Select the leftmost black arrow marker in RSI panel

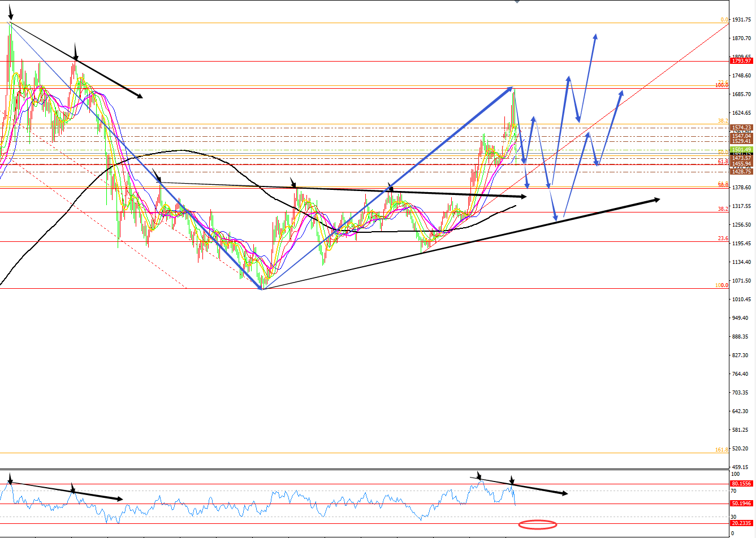click(10, 480)
